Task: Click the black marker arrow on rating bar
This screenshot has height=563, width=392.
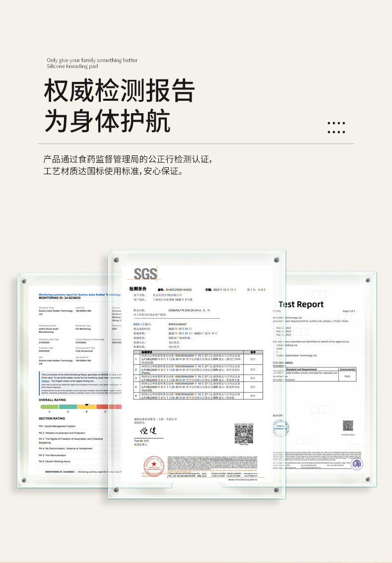Action: tap(86, 405)
